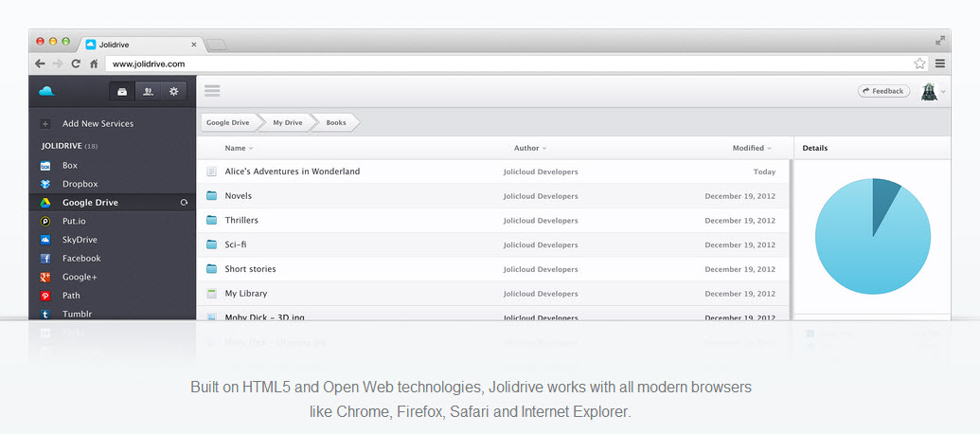Click the Path service icon
Image resolution: width=980 pixels, height=434 pixels.
point(45,296)
